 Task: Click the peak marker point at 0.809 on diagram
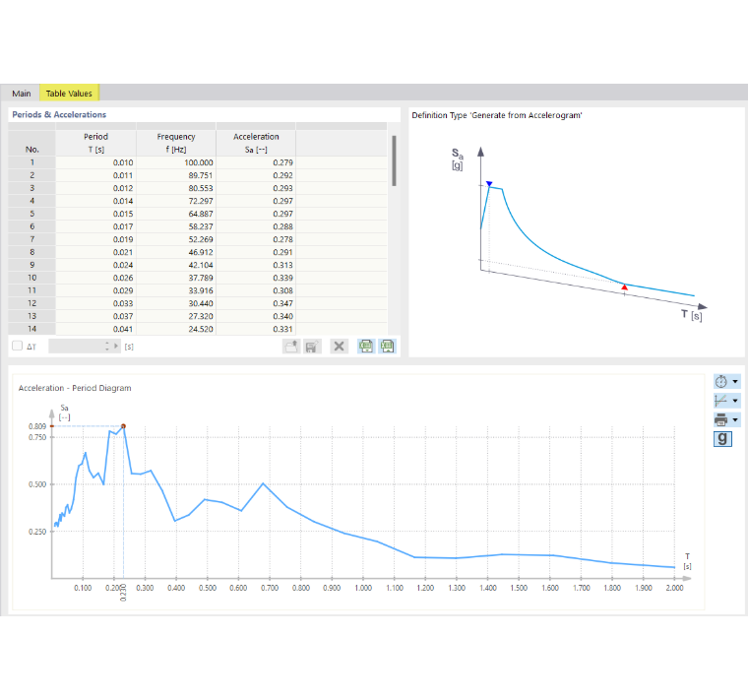(x=124, y=426)
